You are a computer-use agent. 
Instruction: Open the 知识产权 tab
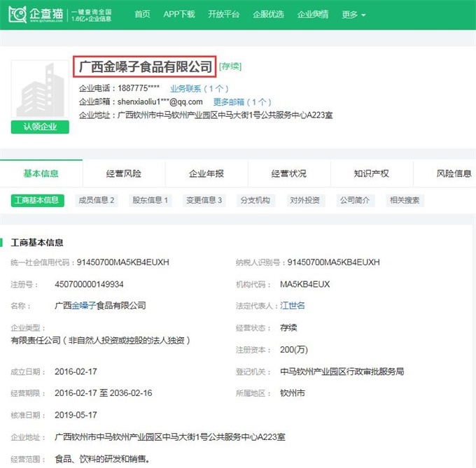pos(371,173)
